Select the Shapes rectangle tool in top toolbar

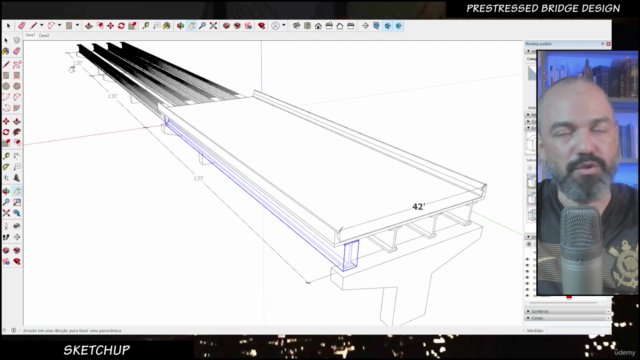69,26
